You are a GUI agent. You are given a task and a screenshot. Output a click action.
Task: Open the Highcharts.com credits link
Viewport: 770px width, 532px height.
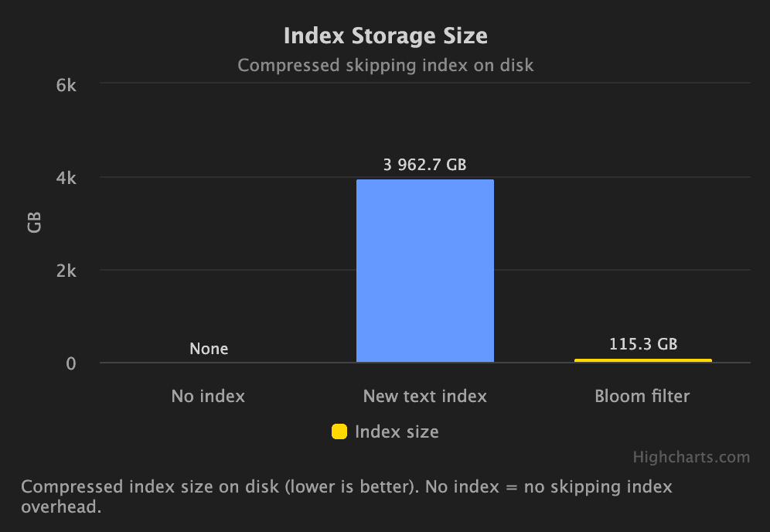tap(691, 457)
